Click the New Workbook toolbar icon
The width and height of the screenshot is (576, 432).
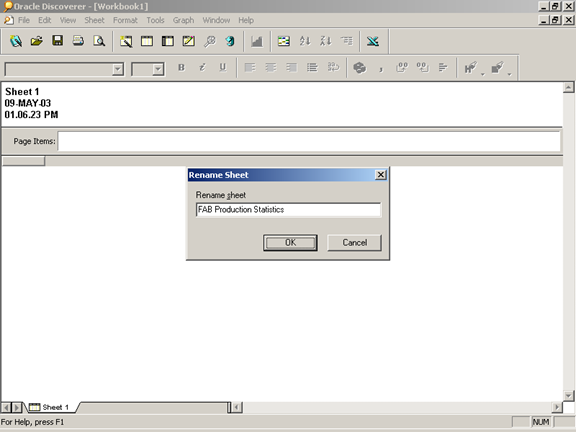pyautogui.click(x=16, y=41)
